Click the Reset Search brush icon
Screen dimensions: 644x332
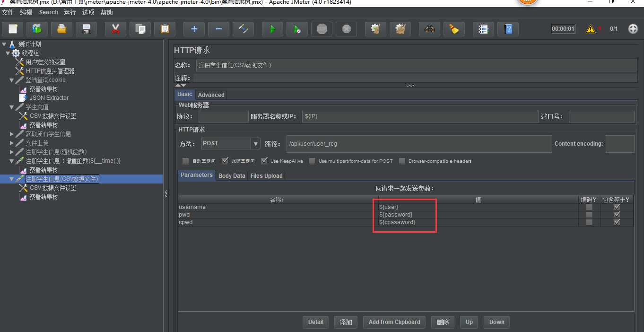point(454,29)
